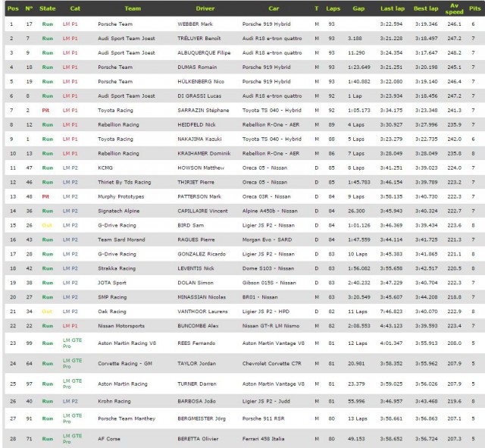
Task: Click last lap 7:46.823
Action: pyautogui.click(x=391, y=312)
